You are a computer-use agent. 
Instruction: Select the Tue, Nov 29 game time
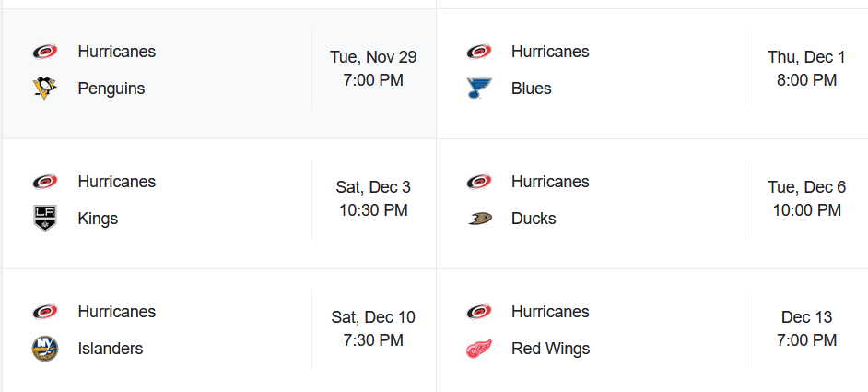point(373,68)
